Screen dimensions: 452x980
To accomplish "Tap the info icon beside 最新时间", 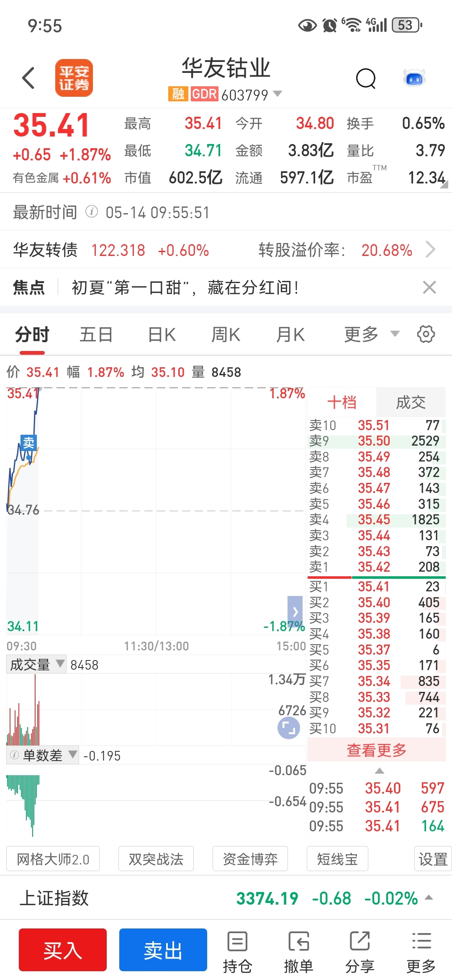I will (92, 212).
